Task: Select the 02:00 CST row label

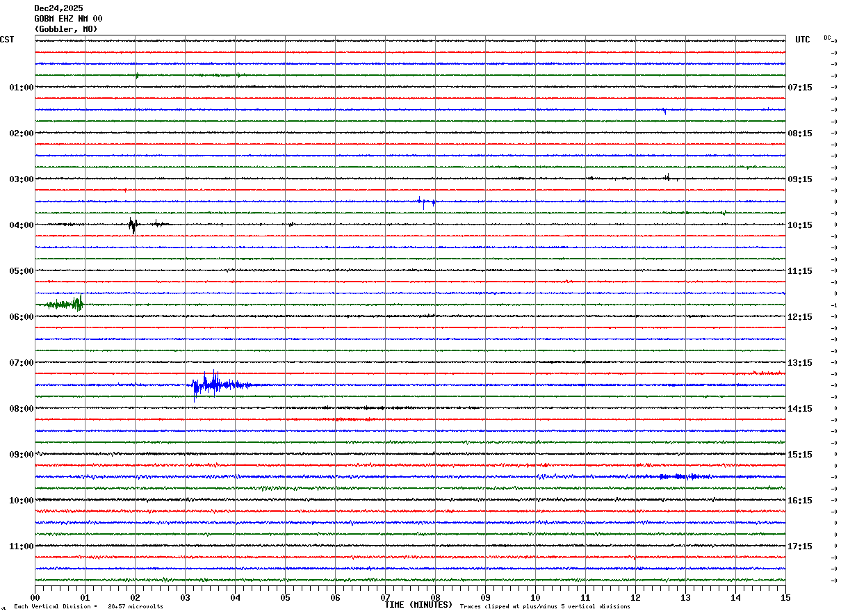Action: [22, 133]
